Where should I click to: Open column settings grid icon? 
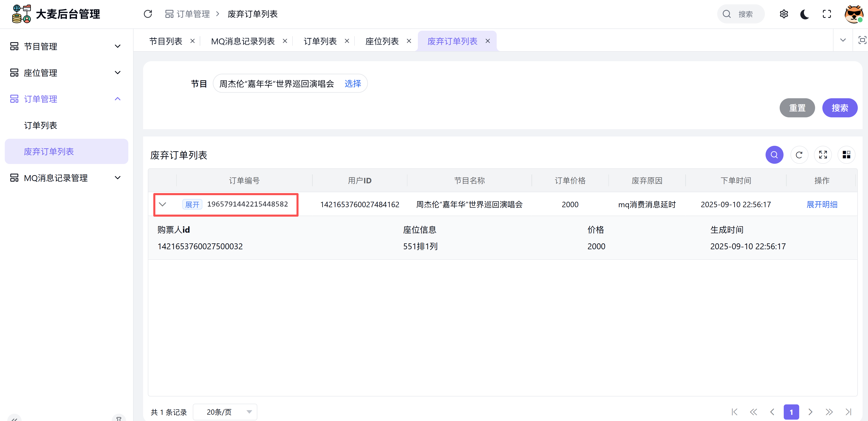pyautogui.click(x=846, y=155)
